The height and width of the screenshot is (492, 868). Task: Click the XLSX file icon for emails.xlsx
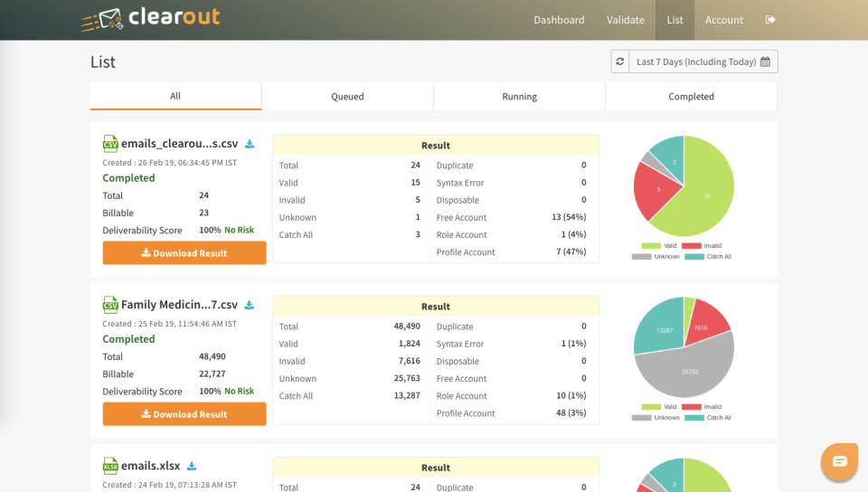[x=110, y=466]
